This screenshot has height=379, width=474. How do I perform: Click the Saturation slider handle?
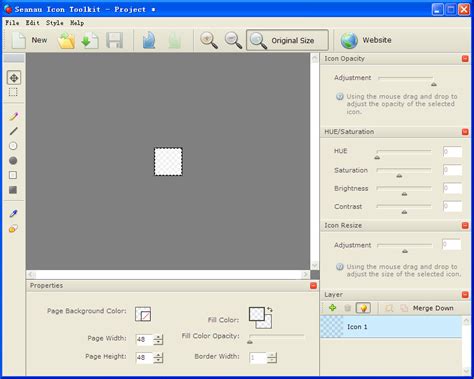click(x=399, y=176)
